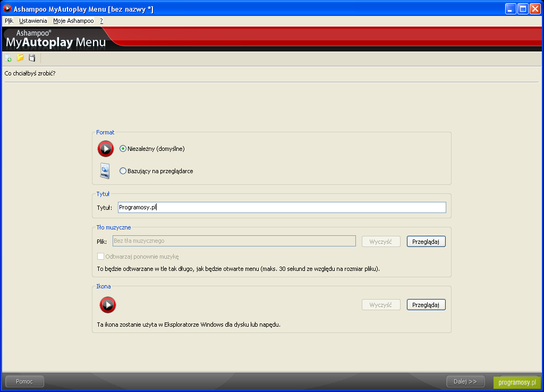This screenshot has height=392, width=544.
Task: Click the "Tytuł:" label beside the text field
Action: click(x=105, y=208)
